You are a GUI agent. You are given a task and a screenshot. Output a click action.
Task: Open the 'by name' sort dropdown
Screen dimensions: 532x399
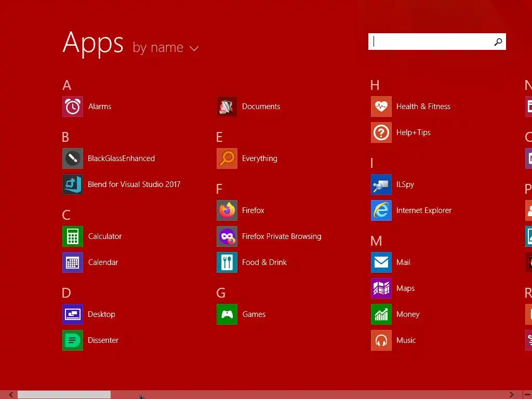pos(166,47)
